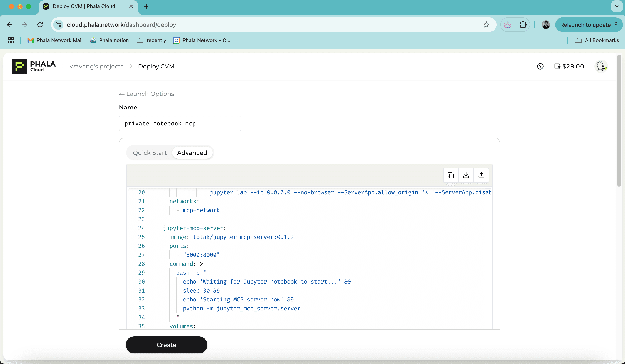Go back to Launch Options
The height and width of the screenshot is (364, 625).
(x=147, y=94)
